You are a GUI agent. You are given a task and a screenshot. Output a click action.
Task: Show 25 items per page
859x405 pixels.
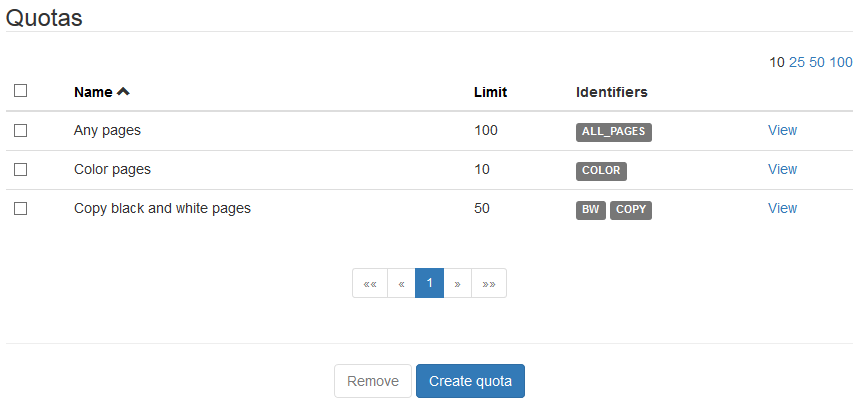pos(797,62)
